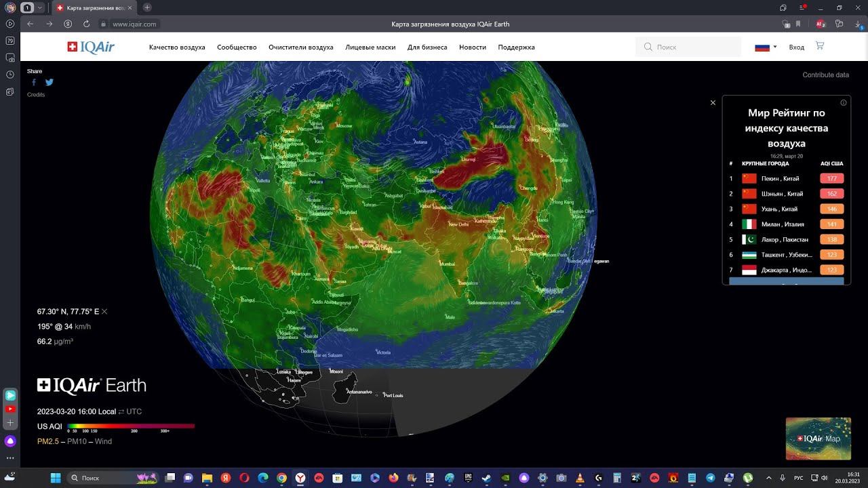
Task: Launch Chrome from the taskbar
Action: [281, 478]
